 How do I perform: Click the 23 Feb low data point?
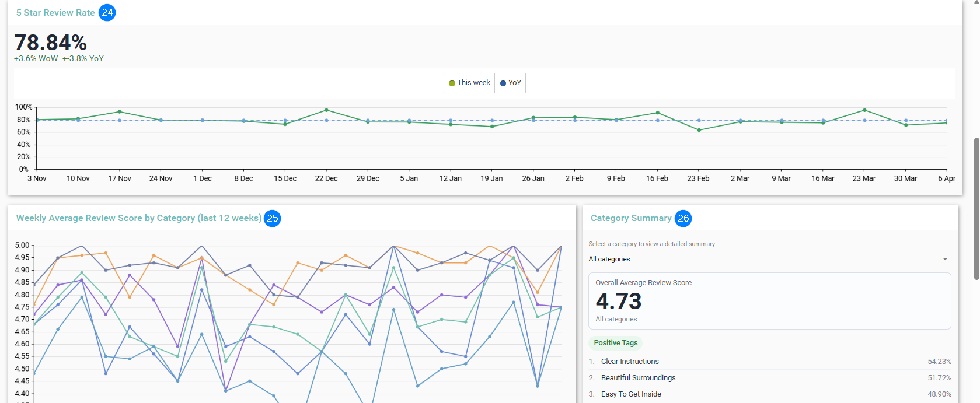point(699,130)
